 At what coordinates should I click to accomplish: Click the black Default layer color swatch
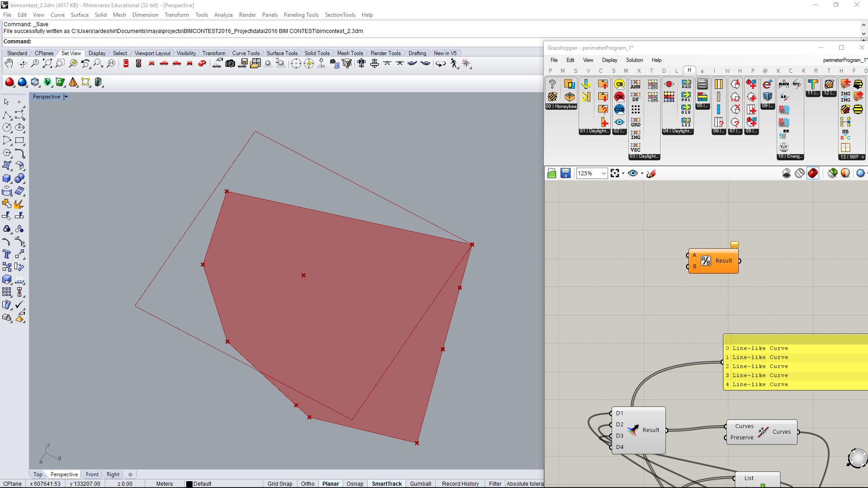click(189, 484)
